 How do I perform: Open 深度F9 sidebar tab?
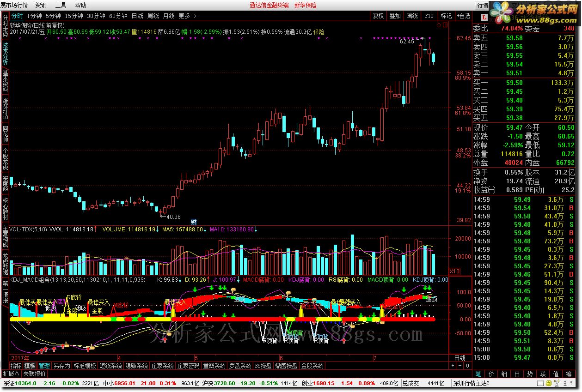[5, 183]
